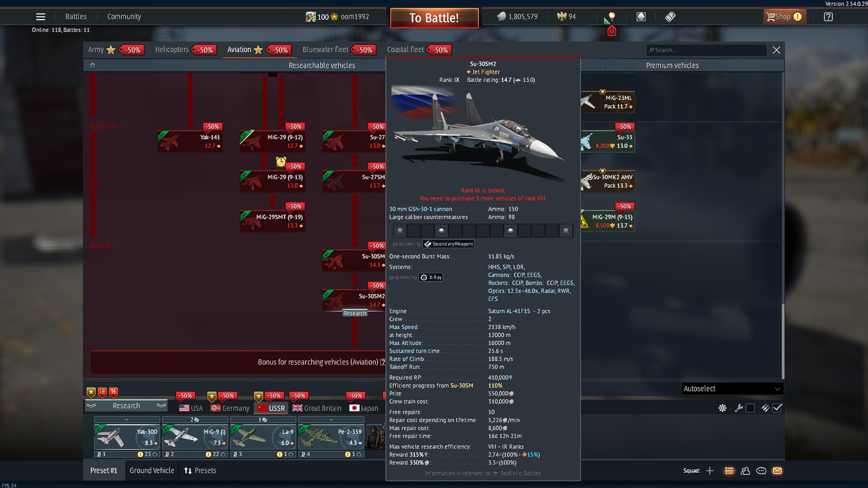The image size is (868, 488).
Task: Open the Autoselect dropdown
Action: [x=731, y=389]
